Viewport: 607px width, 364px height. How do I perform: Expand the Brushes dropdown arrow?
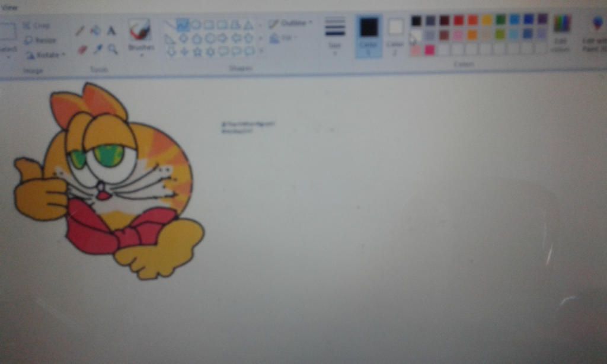point(141,56)
